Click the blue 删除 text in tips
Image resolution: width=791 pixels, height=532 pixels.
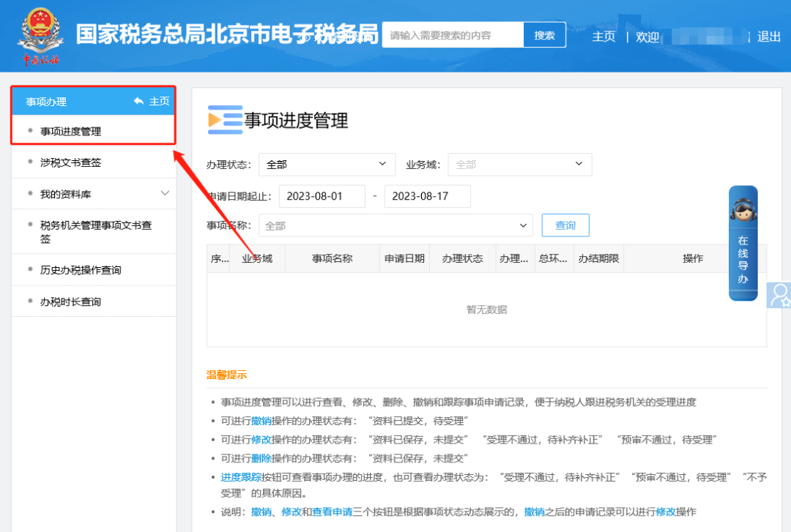pos(261,458)
